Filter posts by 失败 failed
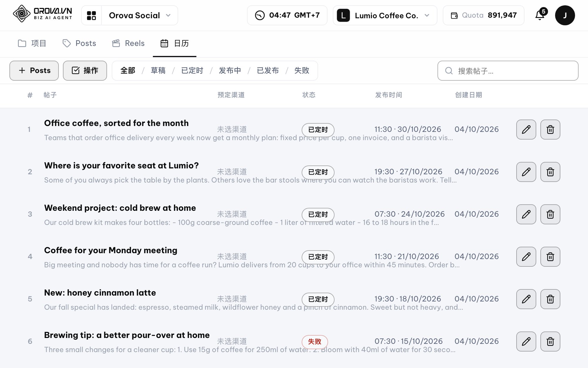The height and width of the screenshot is (368, 588). tap(302, 71)
